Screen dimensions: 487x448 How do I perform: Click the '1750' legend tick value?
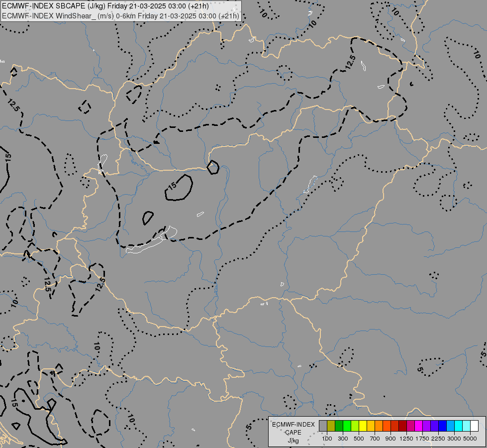(422, 439)
